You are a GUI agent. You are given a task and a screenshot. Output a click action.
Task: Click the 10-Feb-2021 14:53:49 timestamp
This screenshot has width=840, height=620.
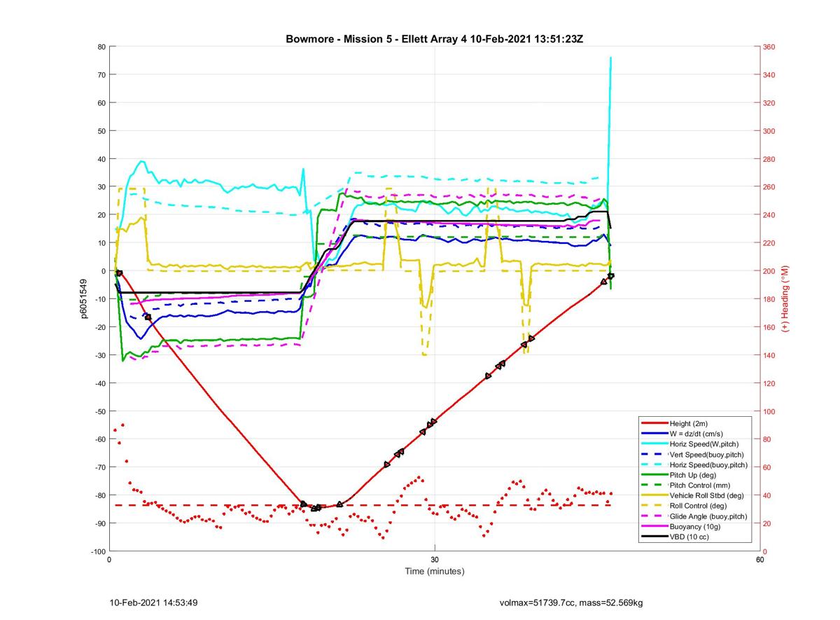point(153,602)
